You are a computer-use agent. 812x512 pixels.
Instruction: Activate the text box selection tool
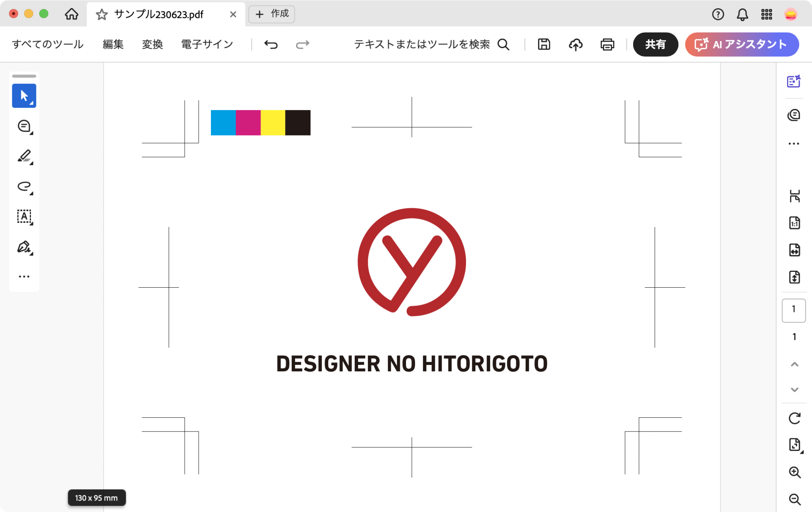[x=24, y=216]
